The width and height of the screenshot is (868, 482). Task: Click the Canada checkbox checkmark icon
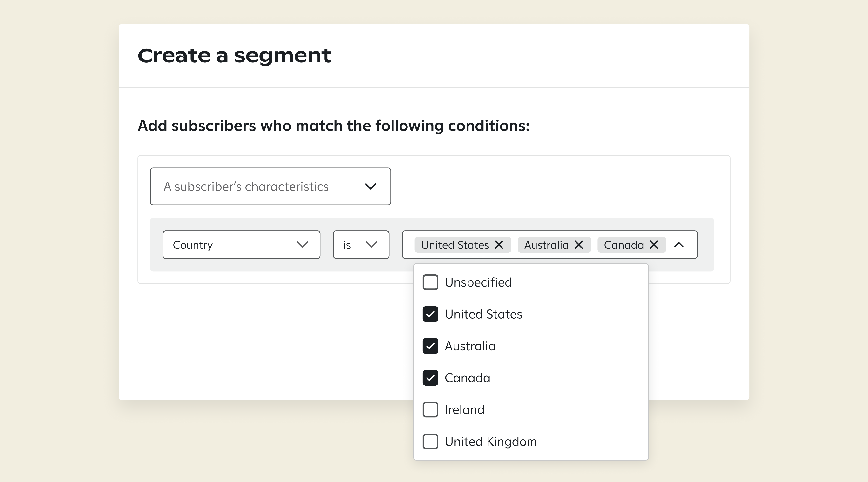430,378
